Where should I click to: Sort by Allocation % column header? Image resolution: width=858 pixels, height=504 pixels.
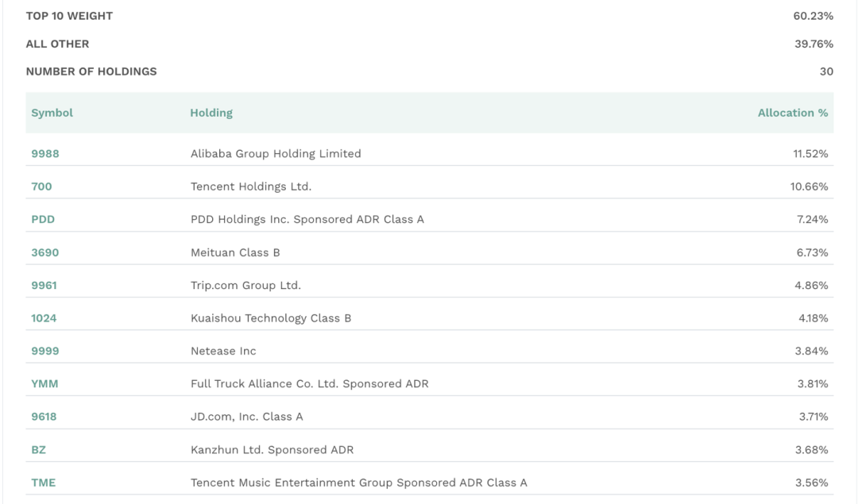[x=793, y=113]
